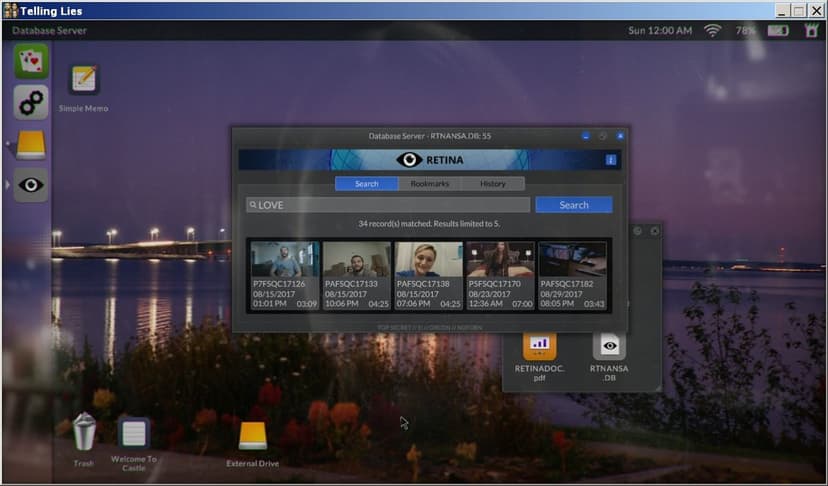Click the Retina window title bar text
Image resolution: width=828 pixels, height=486 pixels.
429,136
